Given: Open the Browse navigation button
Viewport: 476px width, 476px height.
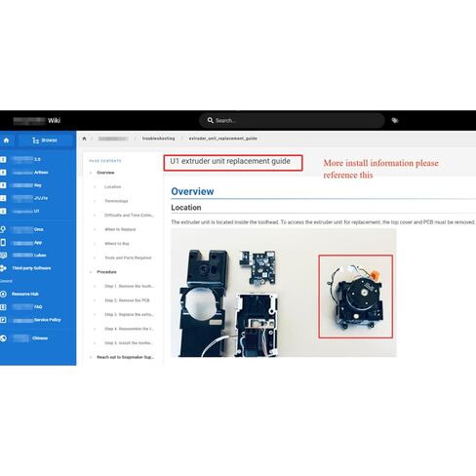Looking at the screenshot, I should click(x=45, y=140).
